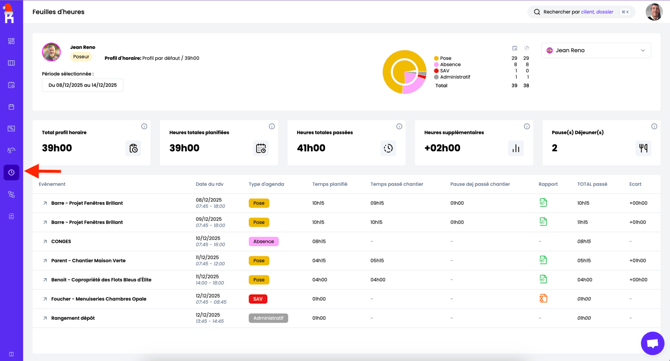
Task: Click the clock column icon above legend numbers
Action: (527, 48)
